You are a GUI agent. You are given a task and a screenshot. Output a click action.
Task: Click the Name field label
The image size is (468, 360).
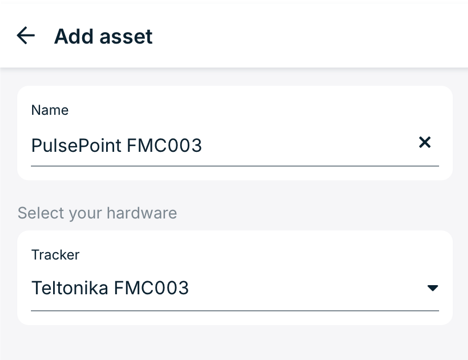click(50, 110)
